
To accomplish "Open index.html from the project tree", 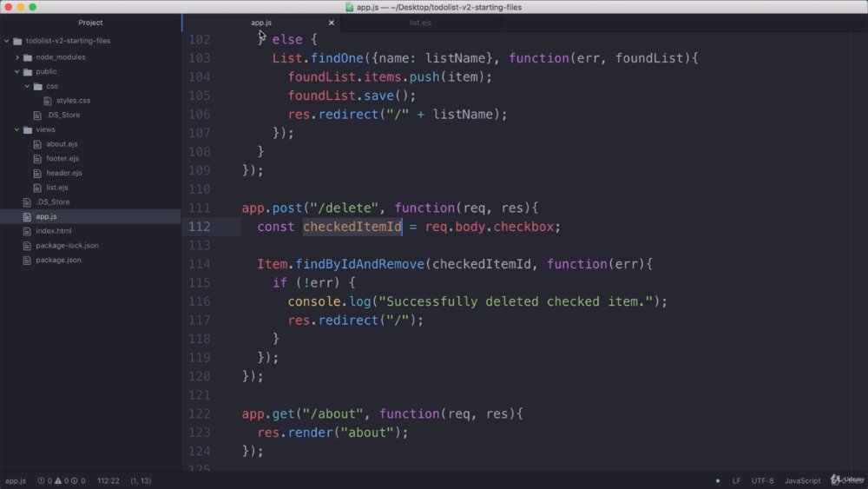I will 54,231.
